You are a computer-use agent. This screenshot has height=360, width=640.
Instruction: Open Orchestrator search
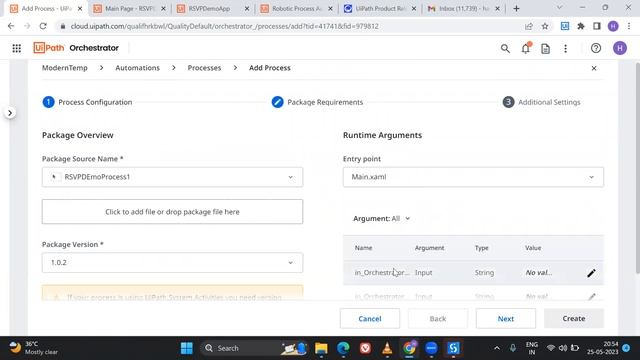pyautogui.click(x=505, y=49)
